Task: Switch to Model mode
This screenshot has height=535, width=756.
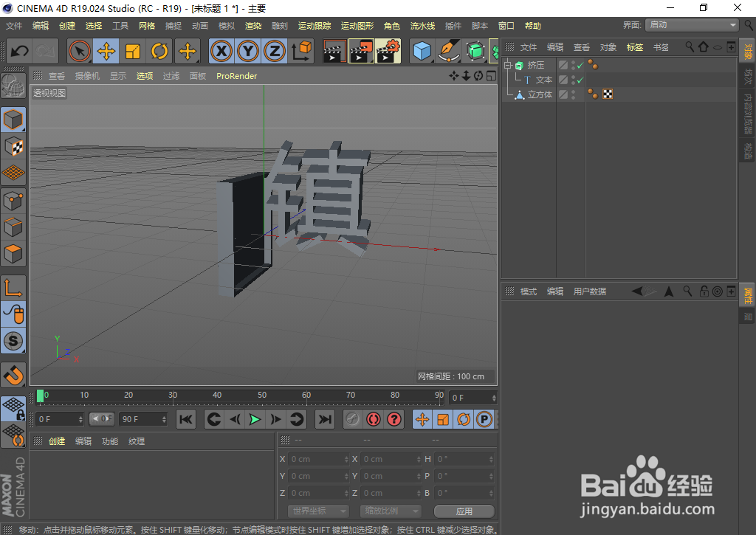Action: [13, 120]
